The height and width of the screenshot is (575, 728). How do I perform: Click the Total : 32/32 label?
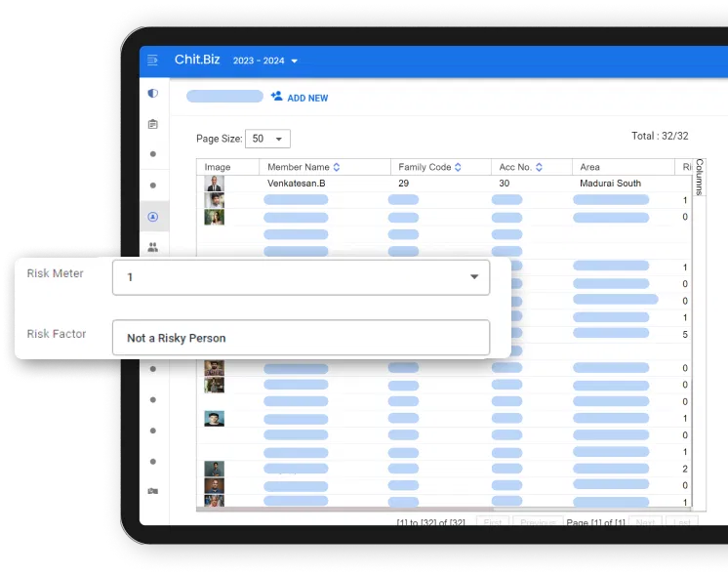coord(660,136)
